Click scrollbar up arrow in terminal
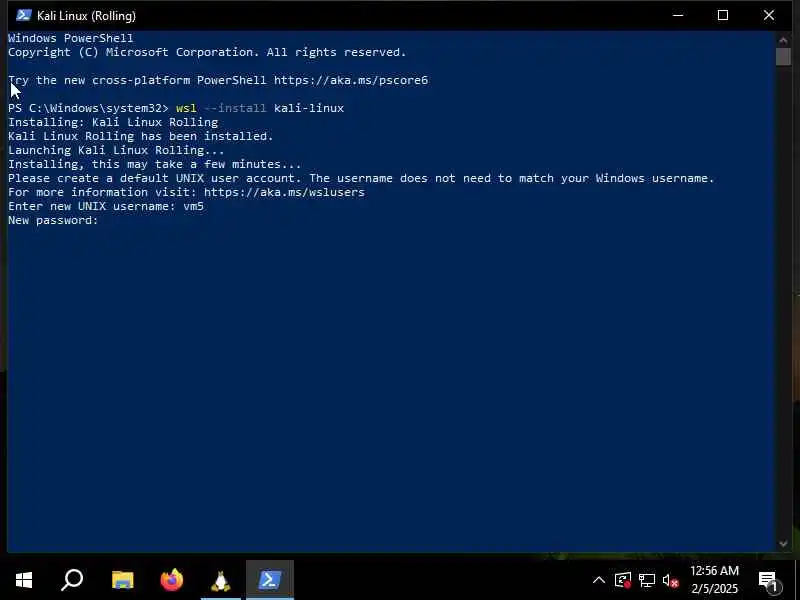 click(783, 39)
